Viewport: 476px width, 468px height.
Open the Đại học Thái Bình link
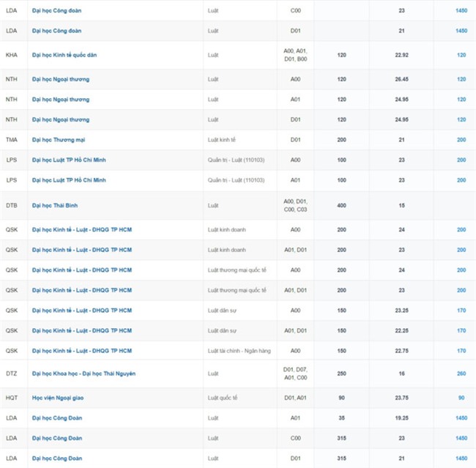click(59, 206)
